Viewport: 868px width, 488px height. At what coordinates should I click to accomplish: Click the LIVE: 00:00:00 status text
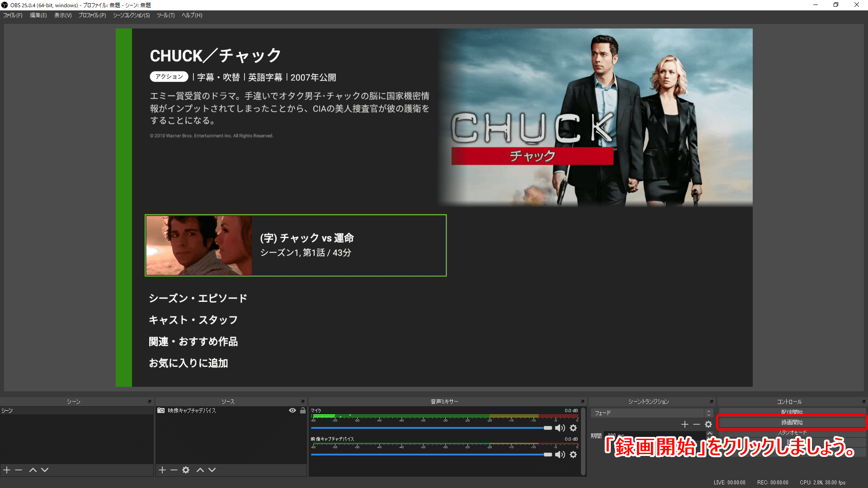tap(730, 483)
